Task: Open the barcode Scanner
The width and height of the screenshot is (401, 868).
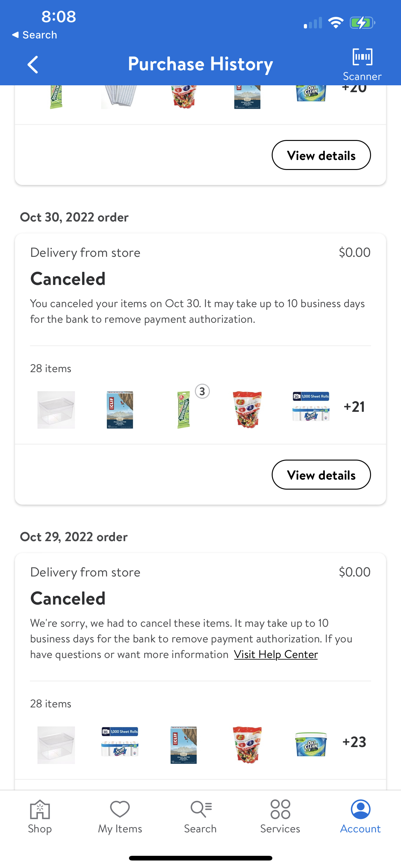Action: (x=362, y=64)
